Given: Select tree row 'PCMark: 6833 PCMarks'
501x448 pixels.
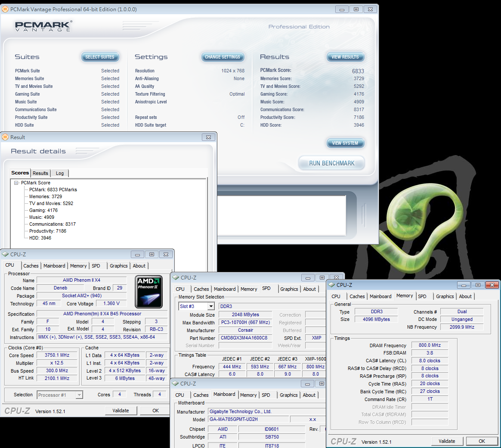Looking at the screenshot, I should click(53, 190).
